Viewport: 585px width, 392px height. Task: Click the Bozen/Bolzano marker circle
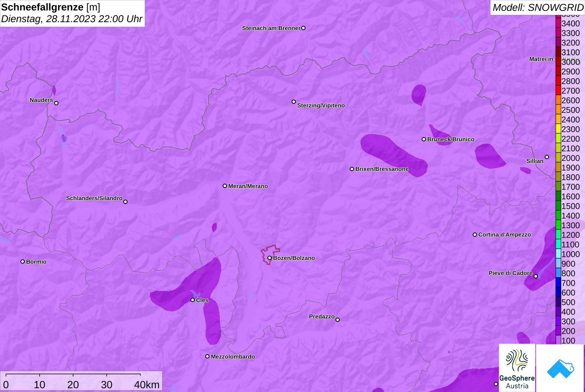pyautogui.click(x=270, y=258)
